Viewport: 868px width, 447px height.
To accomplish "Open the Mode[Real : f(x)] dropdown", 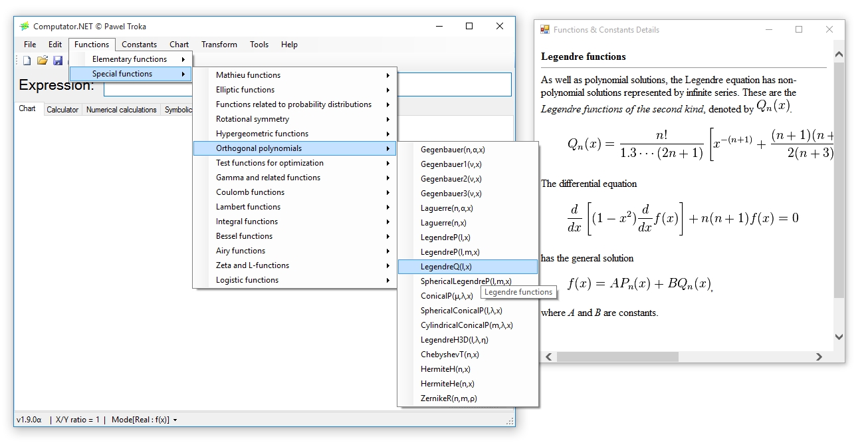I will click(x=144, y=420).
